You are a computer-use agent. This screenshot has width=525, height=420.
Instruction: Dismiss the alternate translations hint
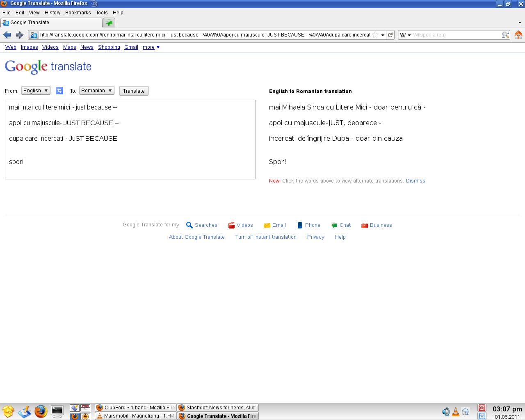(415, 181)
